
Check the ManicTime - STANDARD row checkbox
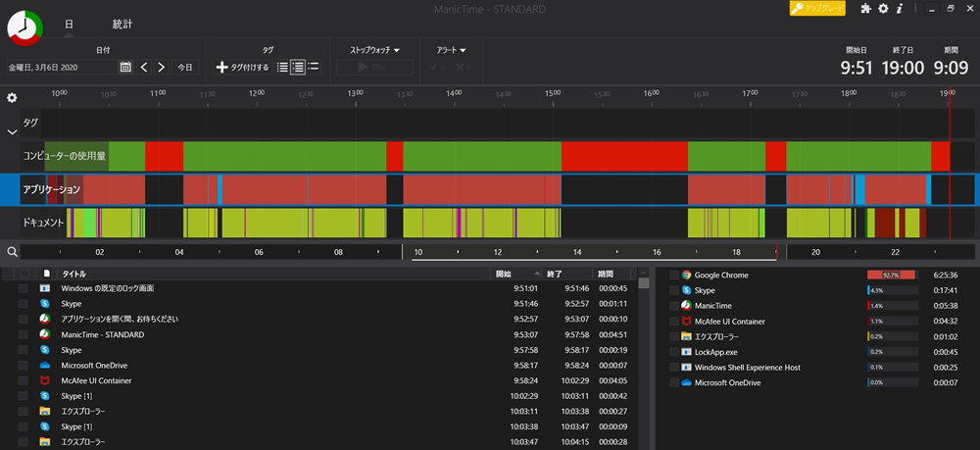pyautogui.click(x=24, y=335)
